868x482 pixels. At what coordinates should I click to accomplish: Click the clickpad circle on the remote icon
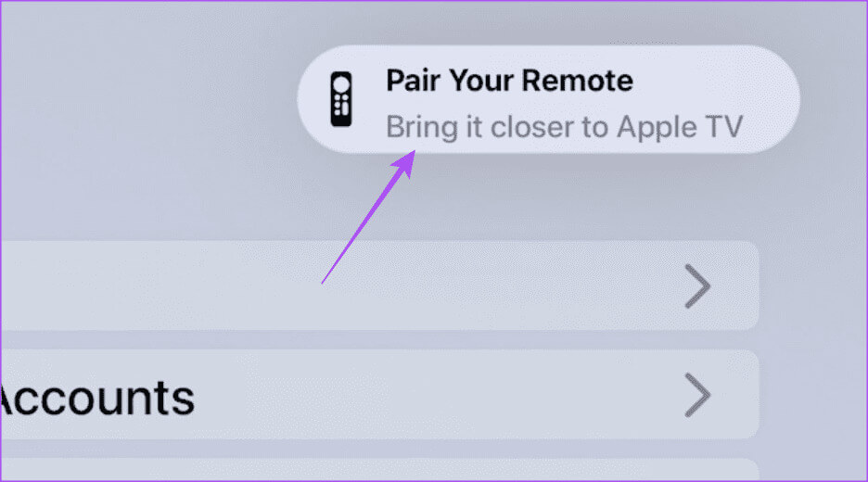[x=341, y=84]
